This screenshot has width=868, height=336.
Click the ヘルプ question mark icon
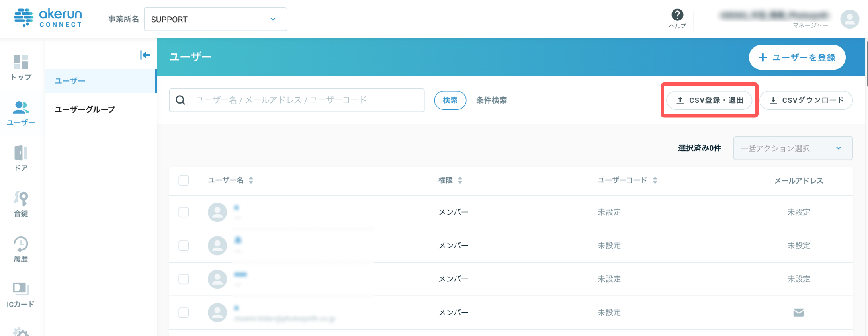tap(677, 15)
